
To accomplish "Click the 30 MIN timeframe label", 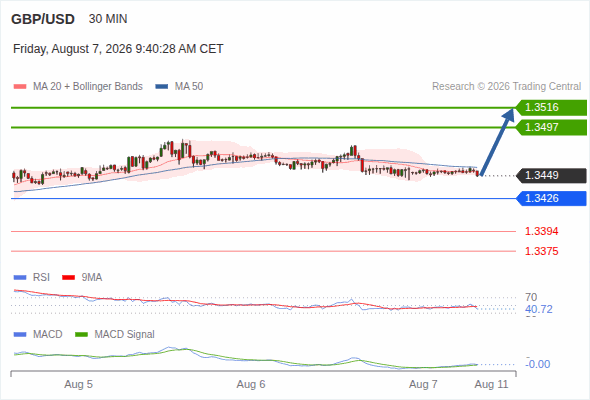I will 108,19.
